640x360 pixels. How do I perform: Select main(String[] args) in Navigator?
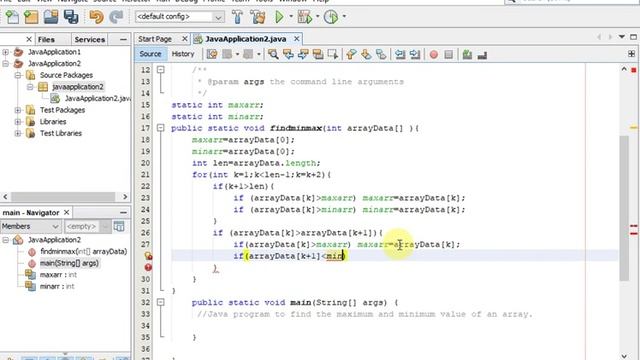coord(69,263)
